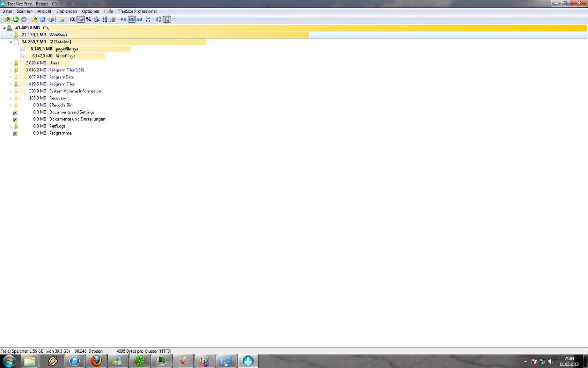Image resolution: width=588 pixels, height=368 pixels.
Task: Open Firefox from the taskbar
Action: click(96, 361)
